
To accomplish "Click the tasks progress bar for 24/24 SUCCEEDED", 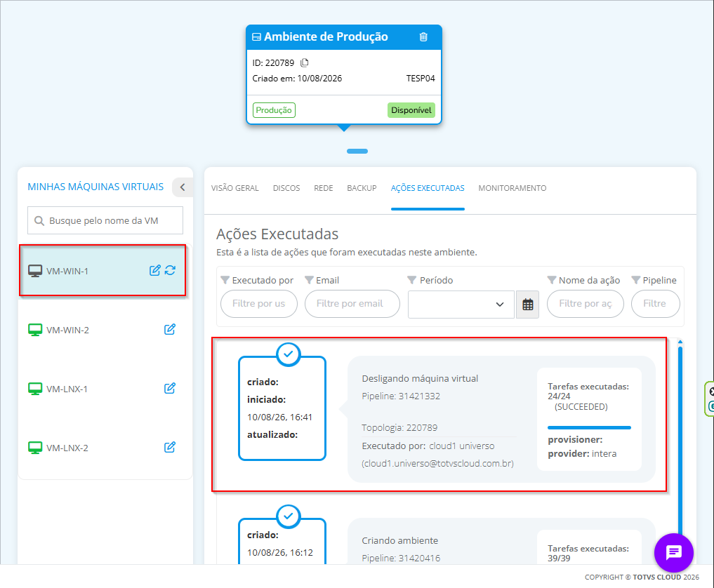I will click(589, 428).
